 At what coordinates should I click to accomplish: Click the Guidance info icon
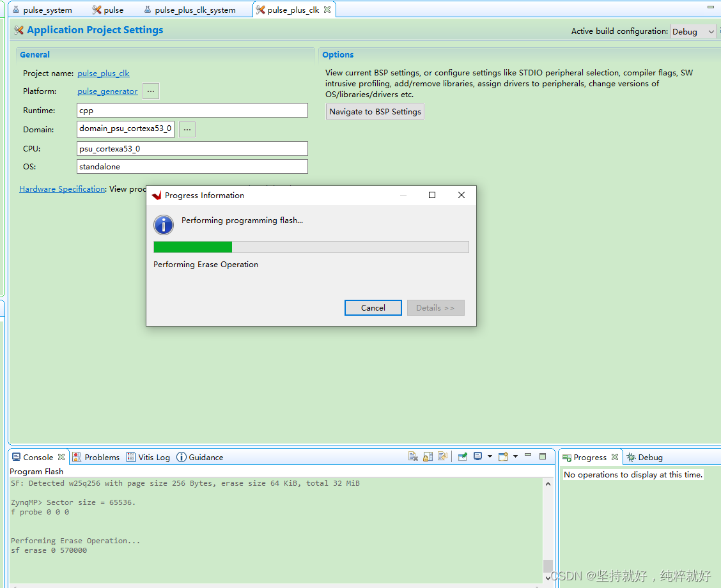(182, 457)
